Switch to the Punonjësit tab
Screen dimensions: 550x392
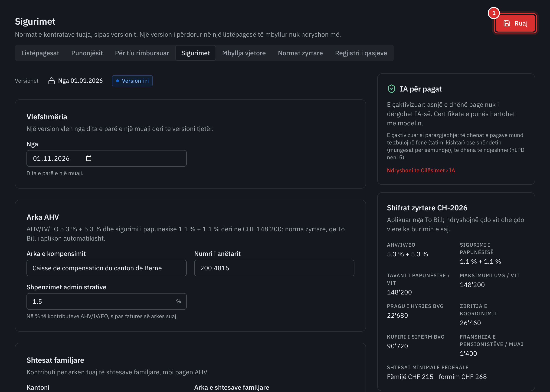[x=87, y=53]
